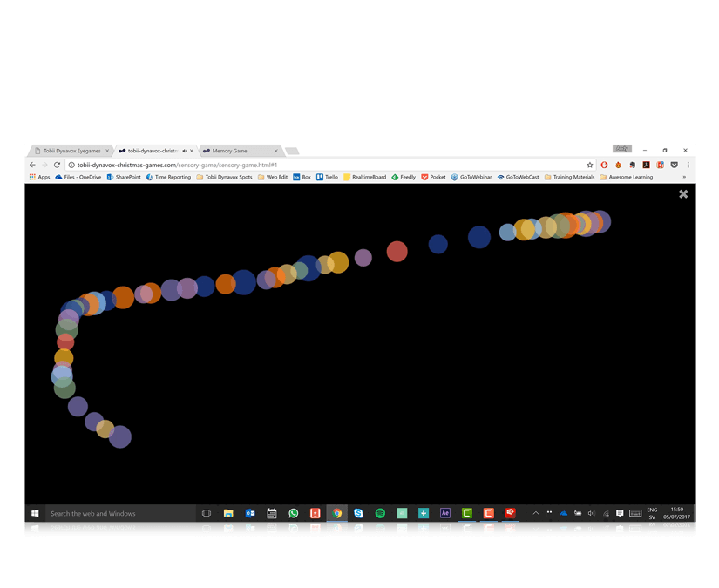Open WhatsApp from the taskbar
The width and height of the screenshot is (719, 588).
[294, 513]
